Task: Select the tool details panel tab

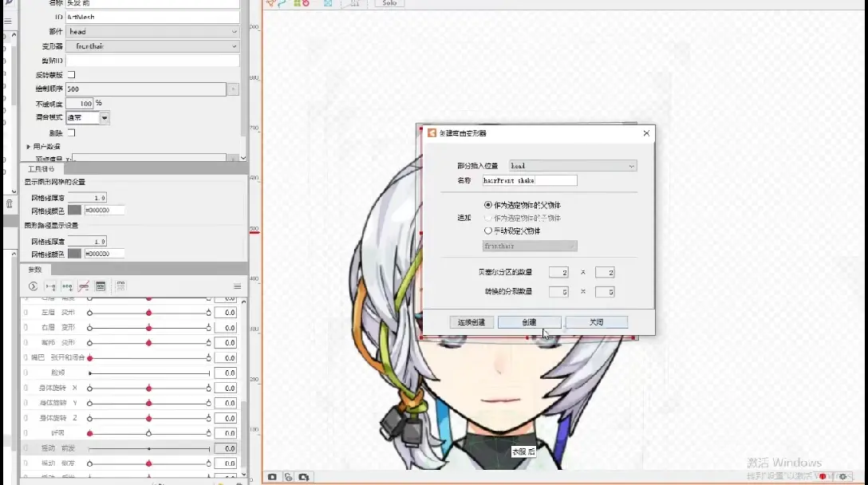Action: tap(41, 169)
